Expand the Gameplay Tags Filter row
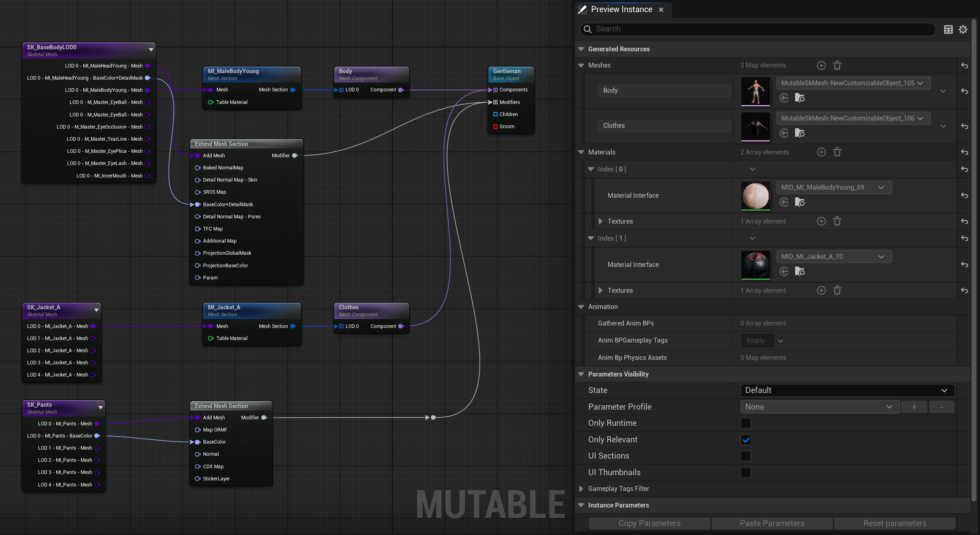The width and height of the screenshot is (980, 535). 581,488
